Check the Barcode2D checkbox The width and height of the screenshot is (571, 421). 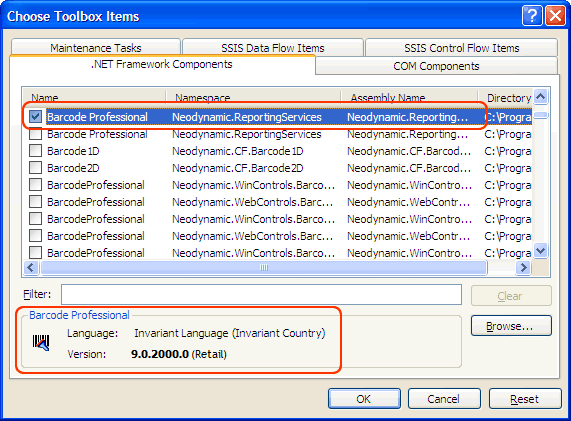tap(35, 168)
